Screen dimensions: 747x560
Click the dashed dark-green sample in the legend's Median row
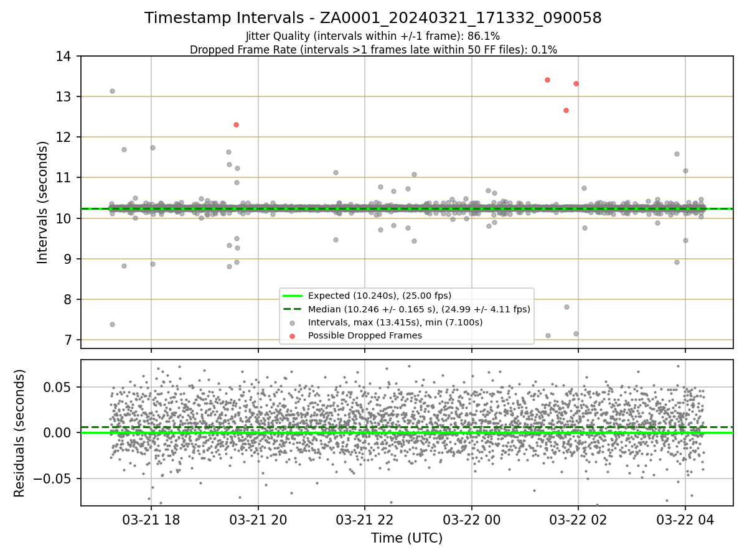(x=293, y=309)
